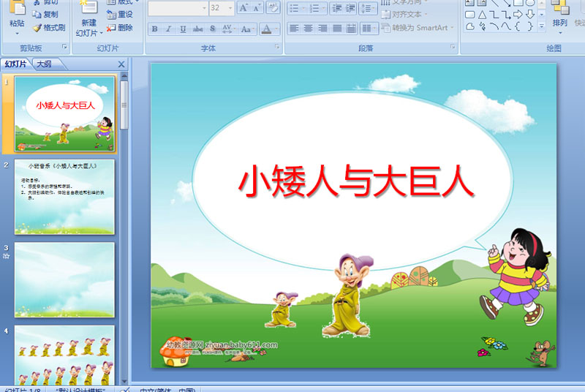Clear all formatting with the eraser icon
585x392 pixels.
click(273, 7)
